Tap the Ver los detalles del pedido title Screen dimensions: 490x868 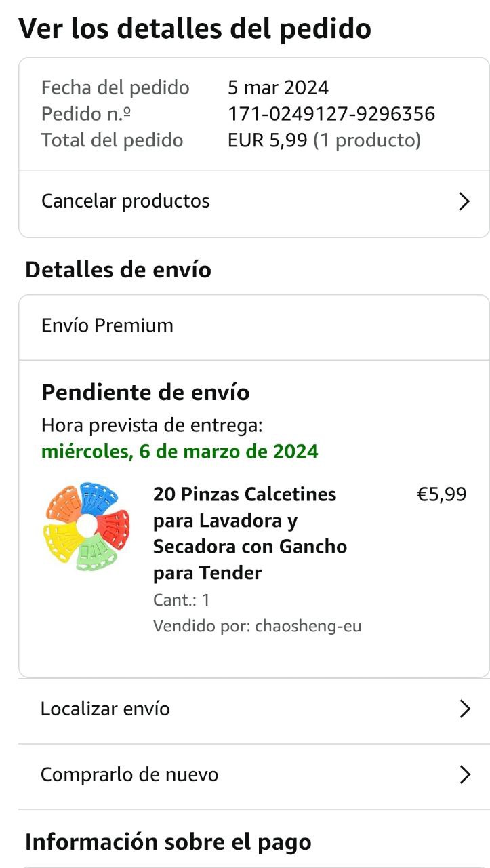[195, 28]
